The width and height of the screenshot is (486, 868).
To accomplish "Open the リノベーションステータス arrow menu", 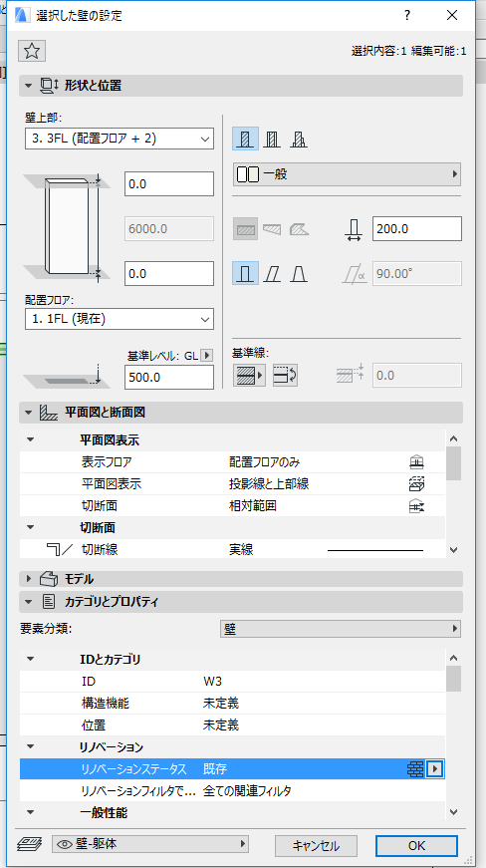I will pyautogui.click(x=435, y=769).
